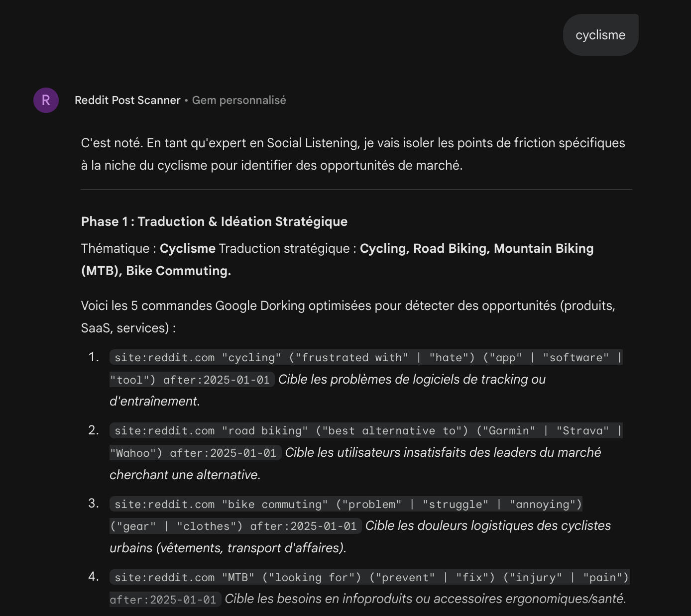Click the "Voici les 5 commandes" sentence
691x616 pixels.
348,306
